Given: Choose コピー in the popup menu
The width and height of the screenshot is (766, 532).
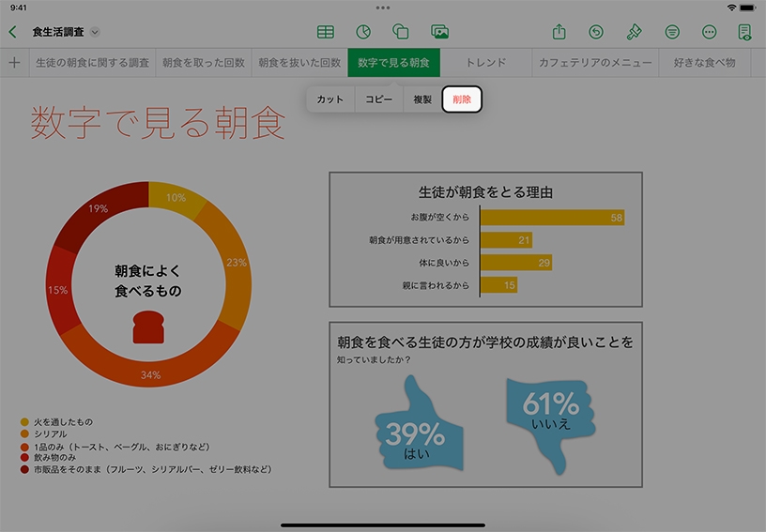Looking at the screenshot, I should [379, 99].
